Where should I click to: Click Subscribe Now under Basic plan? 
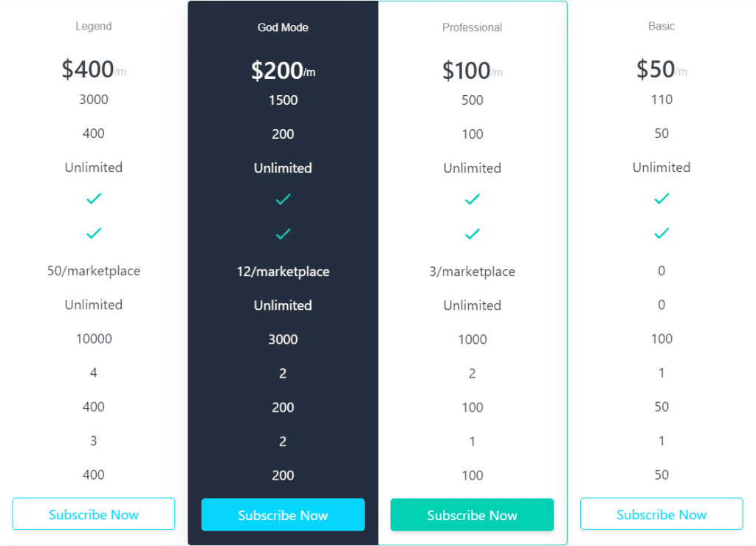661,514
